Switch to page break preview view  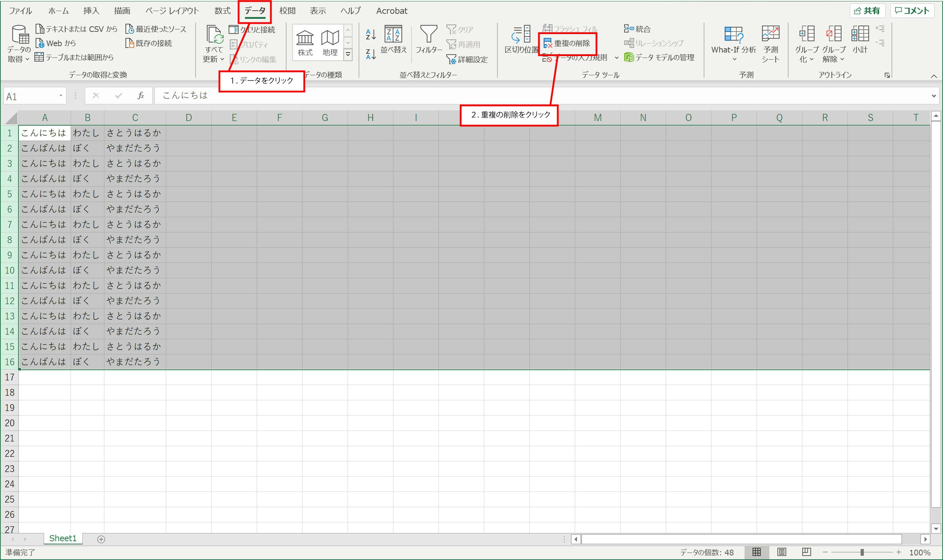click(806, 552)
